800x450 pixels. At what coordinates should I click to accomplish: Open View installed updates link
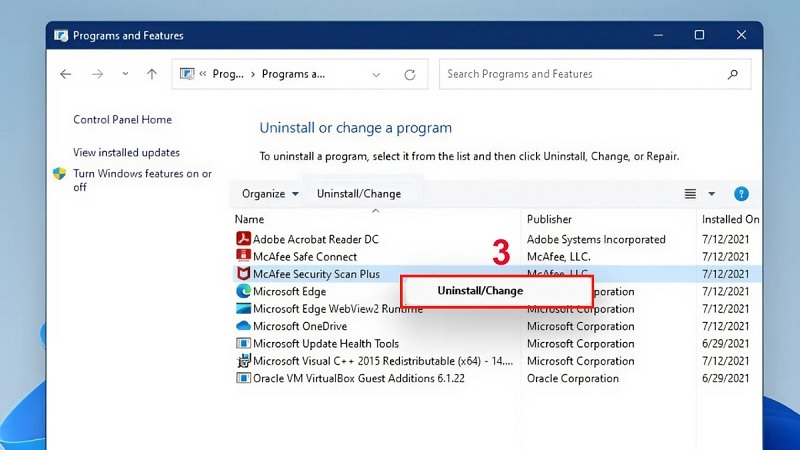click(126, 153)
